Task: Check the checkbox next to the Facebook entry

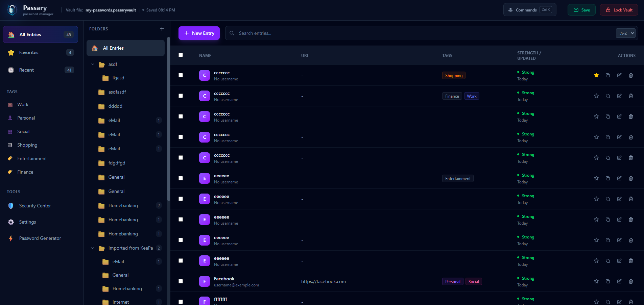Action: point(181,281)
